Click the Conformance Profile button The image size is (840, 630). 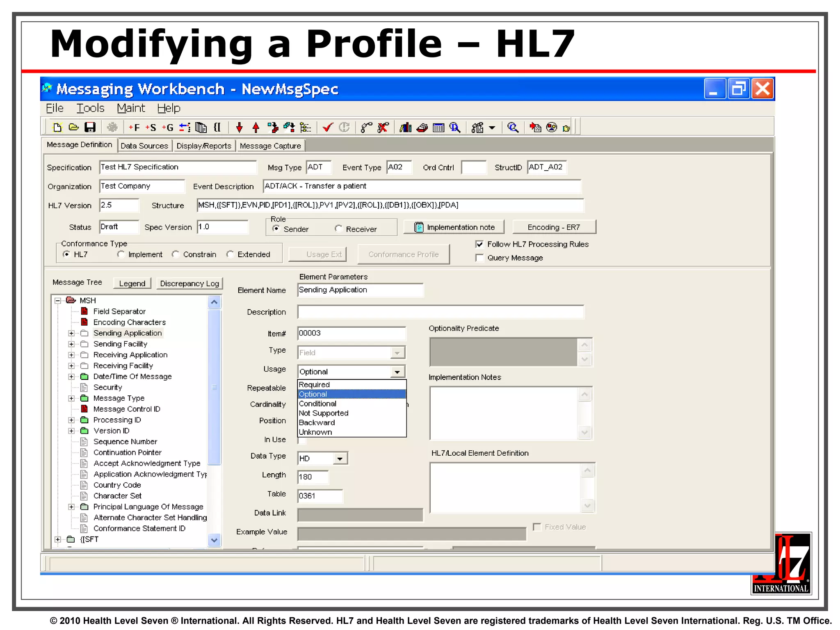click(404, 254)
